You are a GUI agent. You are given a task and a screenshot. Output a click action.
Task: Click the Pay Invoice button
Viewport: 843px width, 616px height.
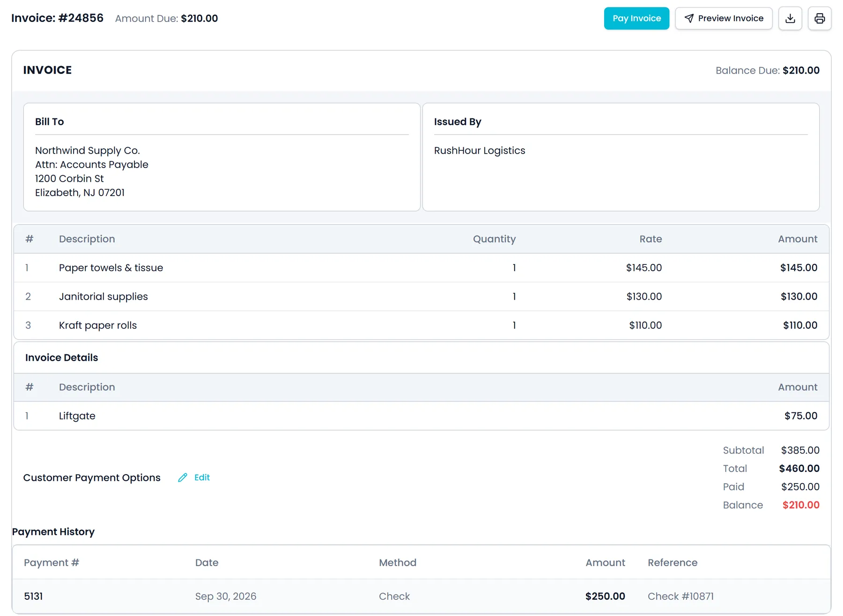pos(636,18)
